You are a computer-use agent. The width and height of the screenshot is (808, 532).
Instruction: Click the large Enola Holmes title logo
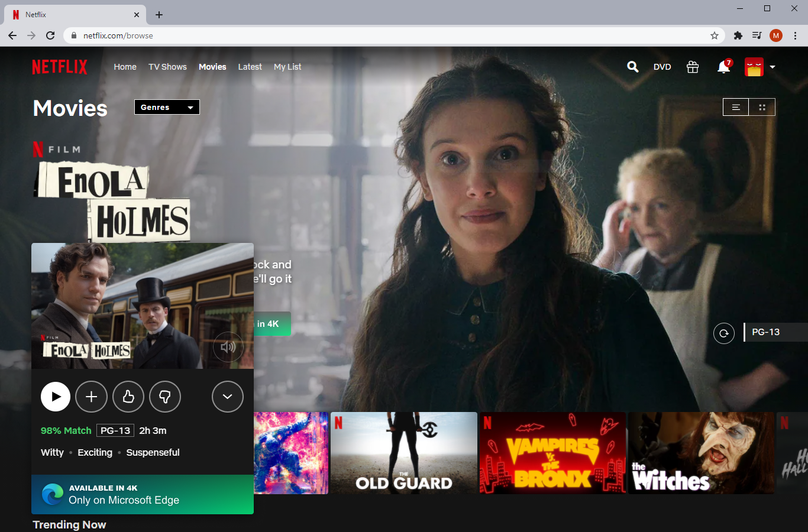click(x=112, y=202)
